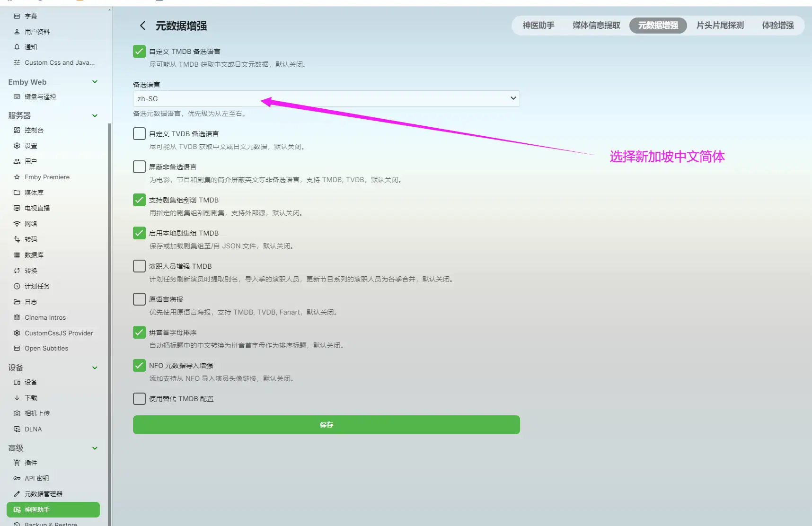
Task: Click the 相机上传 camera upload icon
Action: click(17, 413)
